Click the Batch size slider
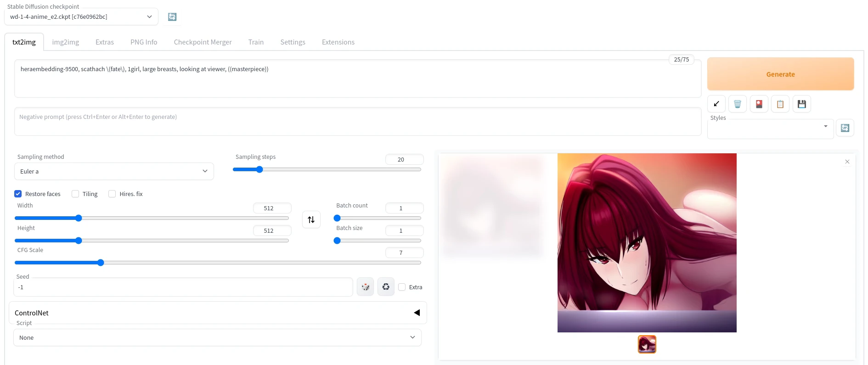The image size is (868, 365). [x=378, y=241]
